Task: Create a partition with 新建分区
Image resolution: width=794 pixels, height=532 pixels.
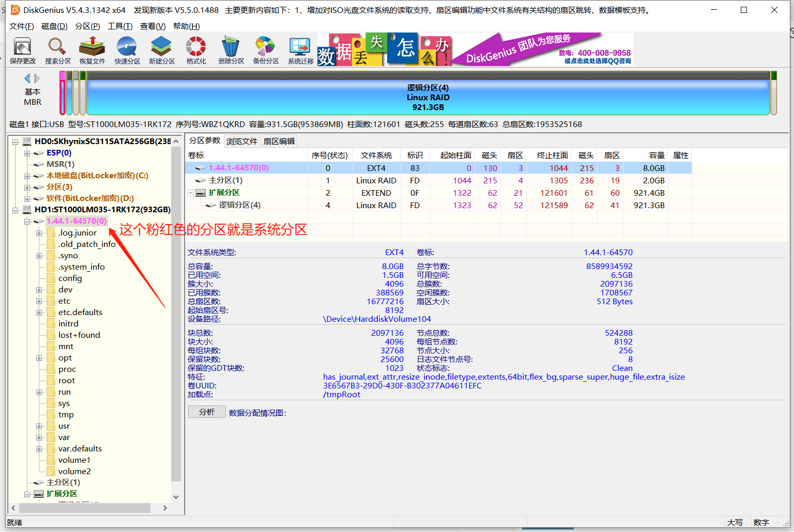Action: (162, 50)
